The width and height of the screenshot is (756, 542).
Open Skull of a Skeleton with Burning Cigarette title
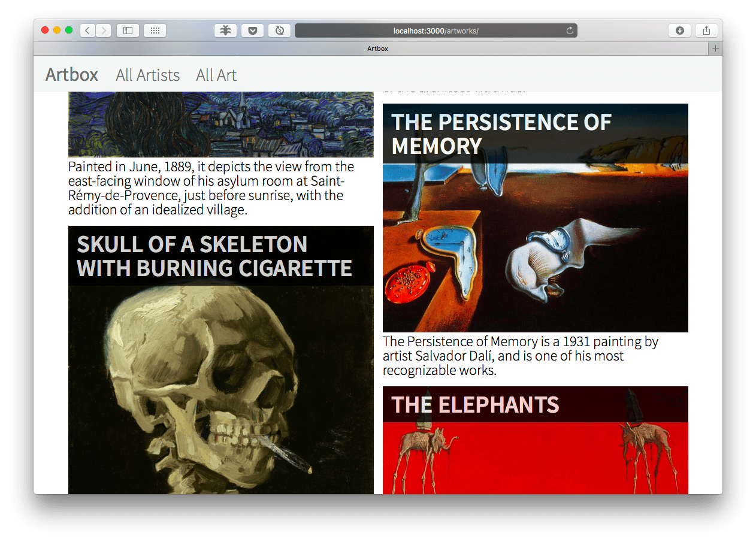[214, 256]
